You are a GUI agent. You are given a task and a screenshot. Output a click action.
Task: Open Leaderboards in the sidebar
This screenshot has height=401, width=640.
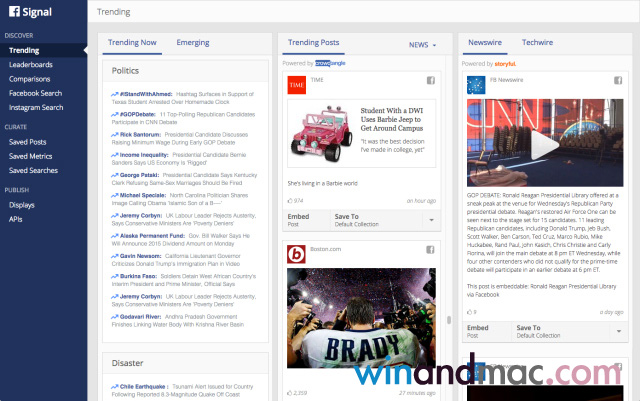pos(31,64)
